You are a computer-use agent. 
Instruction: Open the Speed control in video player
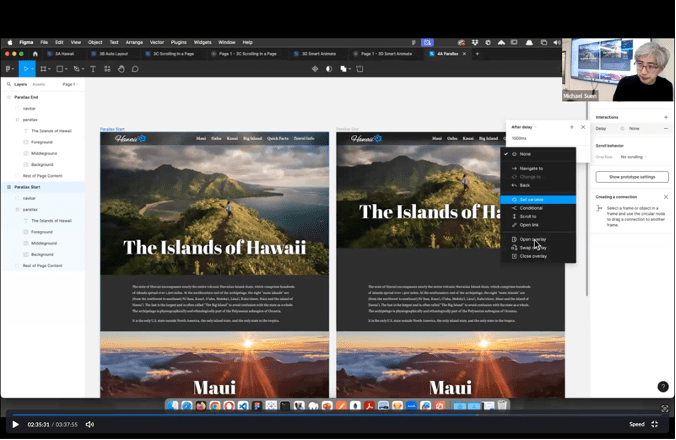tap(636, 424)
